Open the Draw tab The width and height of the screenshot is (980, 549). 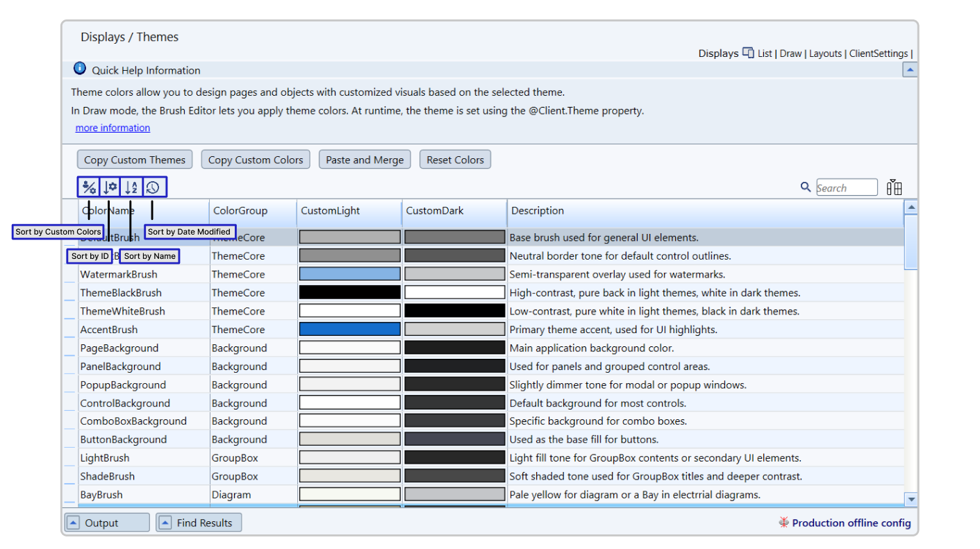[x=790, y=53]
